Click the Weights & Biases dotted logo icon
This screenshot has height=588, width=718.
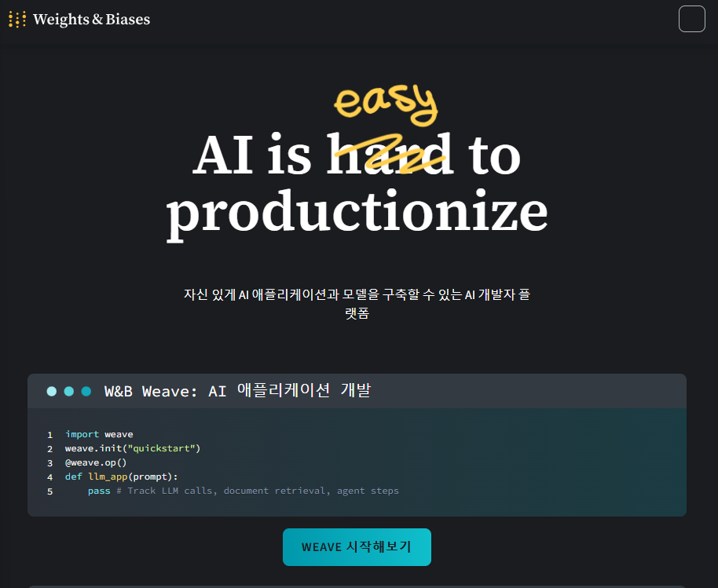point(17,19)
